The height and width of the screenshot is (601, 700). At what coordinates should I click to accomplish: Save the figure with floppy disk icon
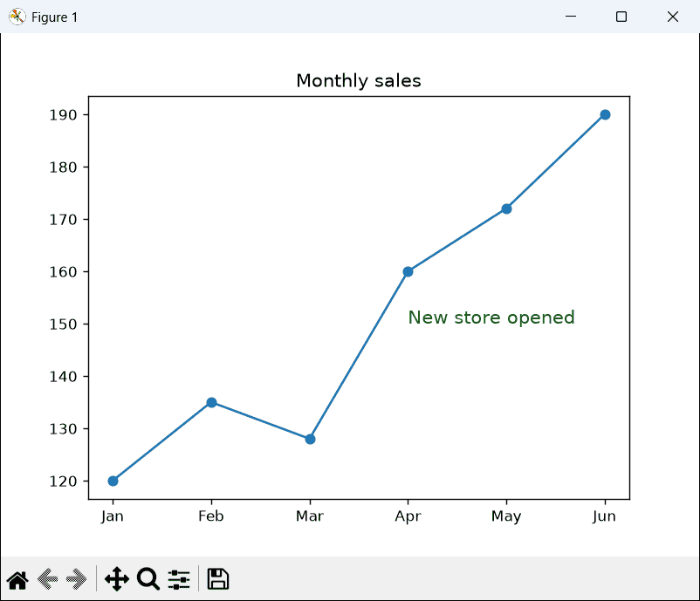218,579
